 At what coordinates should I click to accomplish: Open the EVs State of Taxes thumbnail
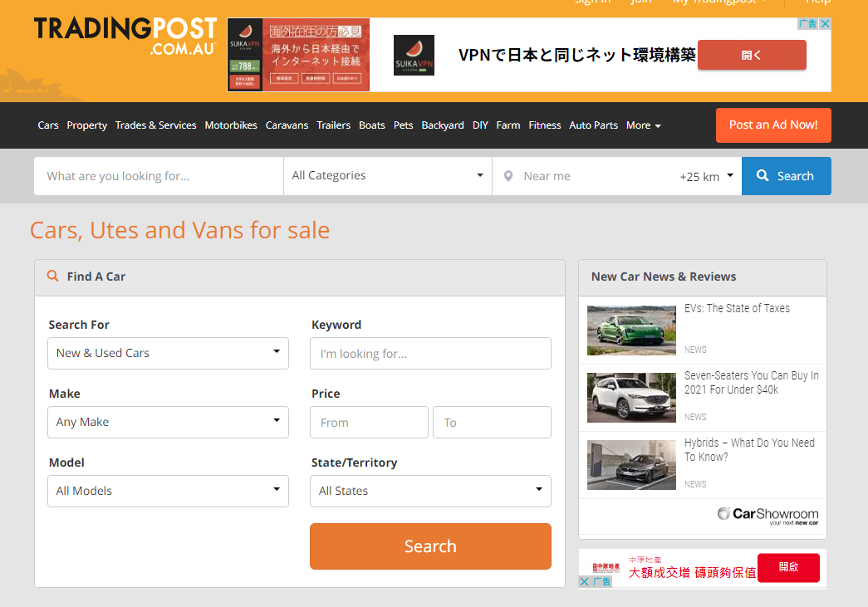631,330
